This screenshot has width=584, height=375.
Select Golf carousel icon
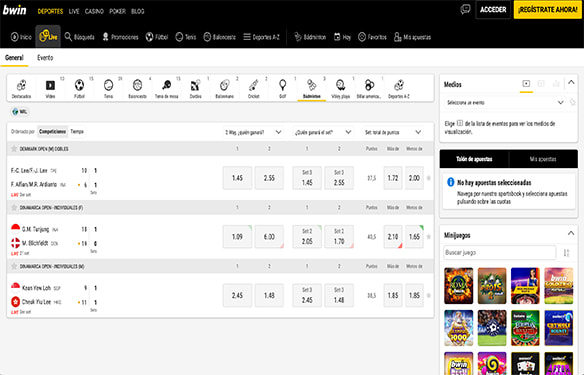pos(283,89)
